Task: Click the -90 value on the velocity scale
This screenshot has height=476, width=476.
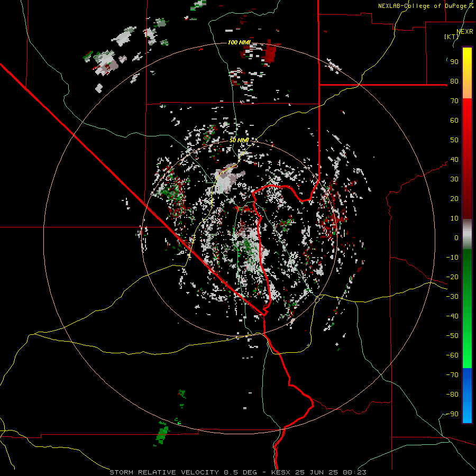Action: [452, 414]
